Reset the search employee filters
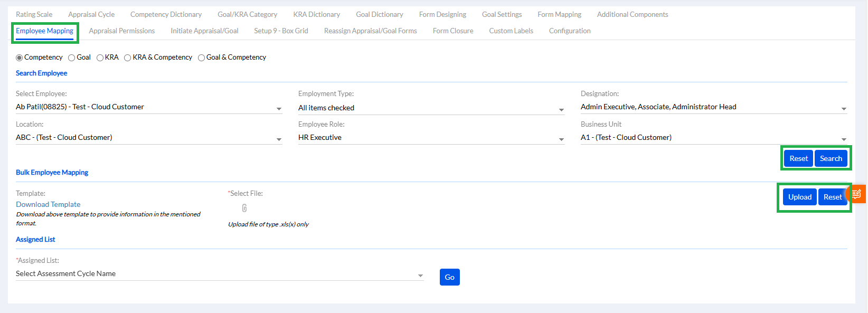 (798, 158)
